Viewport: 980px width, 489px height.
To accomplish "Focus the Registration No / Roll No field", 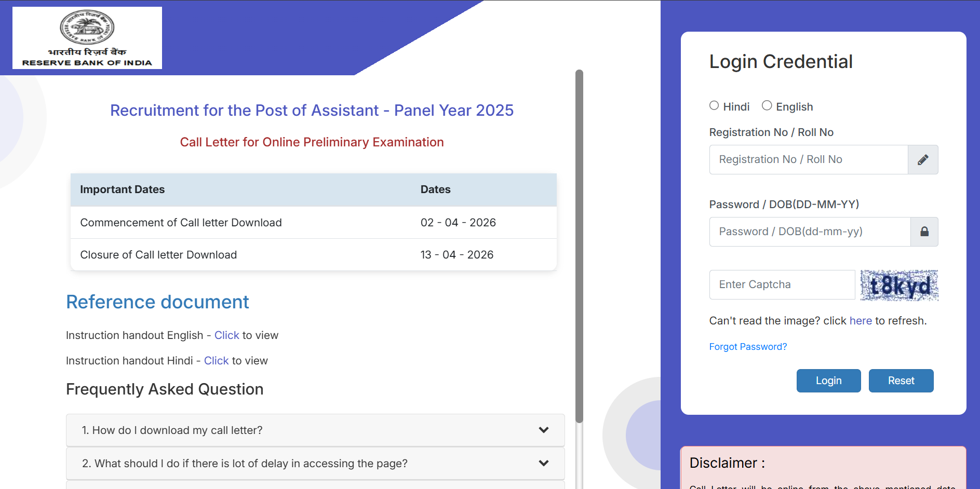I will pos(808,160).
